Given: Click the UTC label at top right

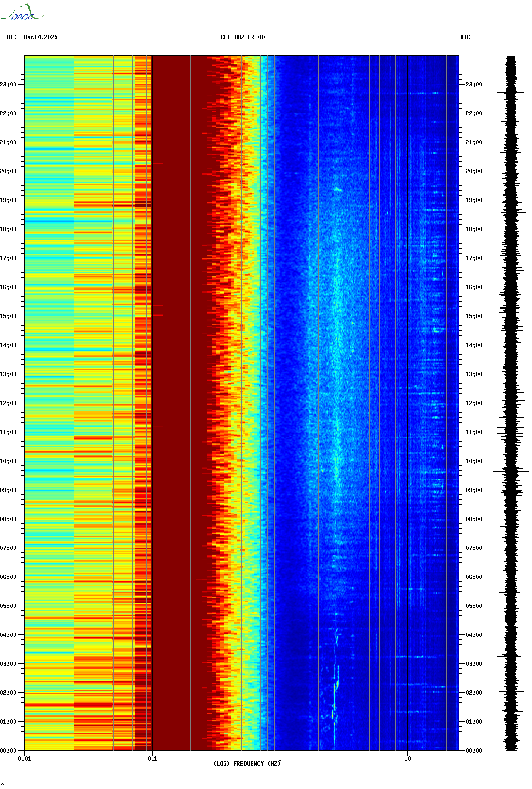Looking at the screenshot, I should (465, 37).
